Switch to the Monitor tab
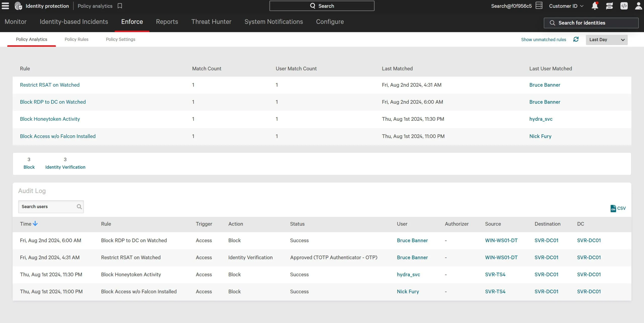 click(16, 22)
